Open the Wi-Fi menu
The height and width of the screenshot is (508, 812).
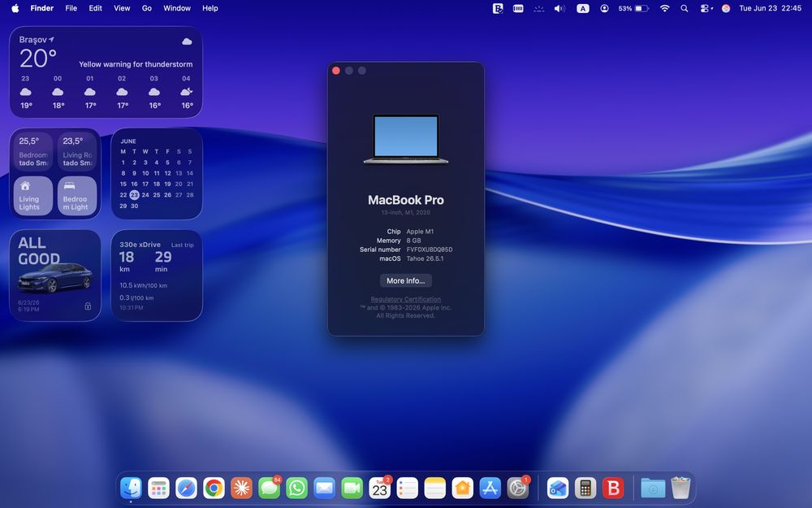[665, 8]
